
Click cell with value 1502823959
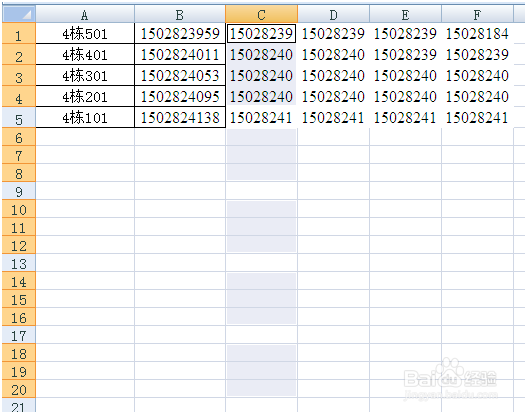tap(180, 33)
